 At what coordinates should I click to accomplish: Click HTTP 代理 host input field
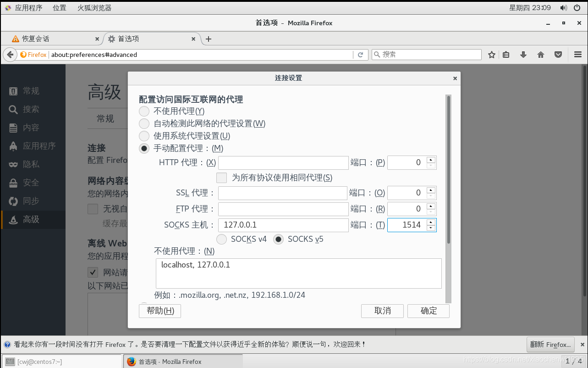tap(283, 163)
